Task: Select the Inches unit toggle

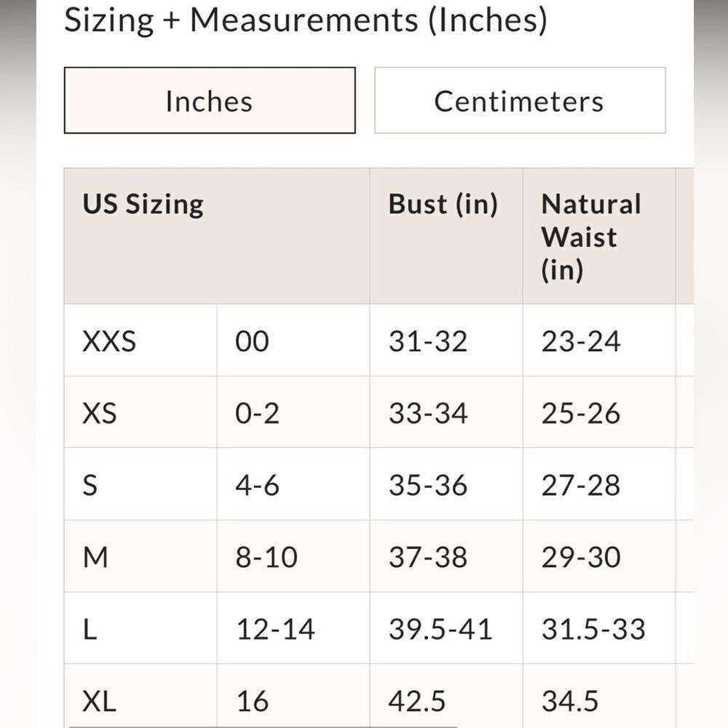Action: point(209,100)
